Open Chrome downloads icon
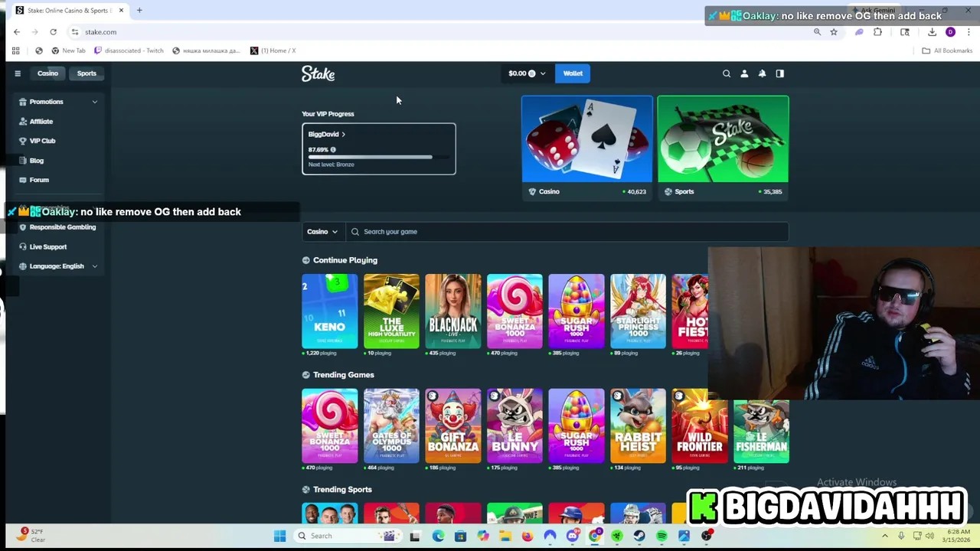Screen dimensions: 980x551 [932, 32]
